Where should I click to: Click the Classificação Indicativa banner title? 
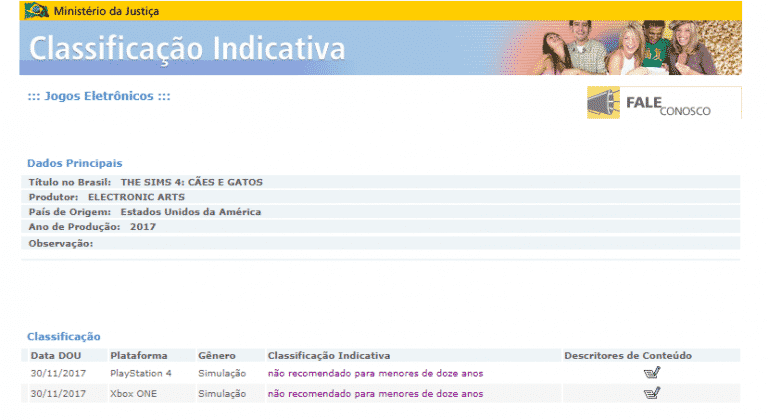pos(188,48)
